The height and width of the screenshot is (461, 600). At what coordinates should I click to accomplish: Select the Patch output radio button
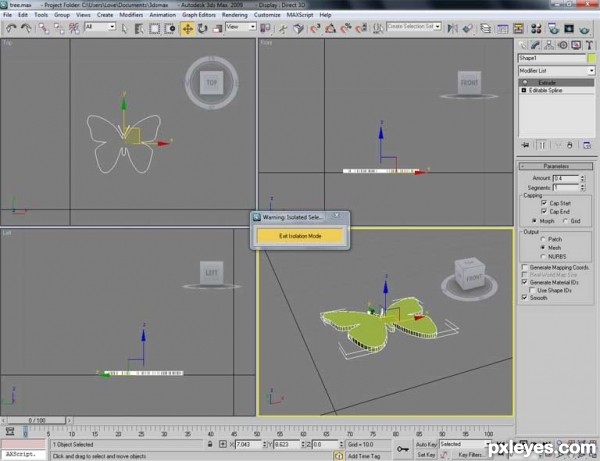pos(543,239)
